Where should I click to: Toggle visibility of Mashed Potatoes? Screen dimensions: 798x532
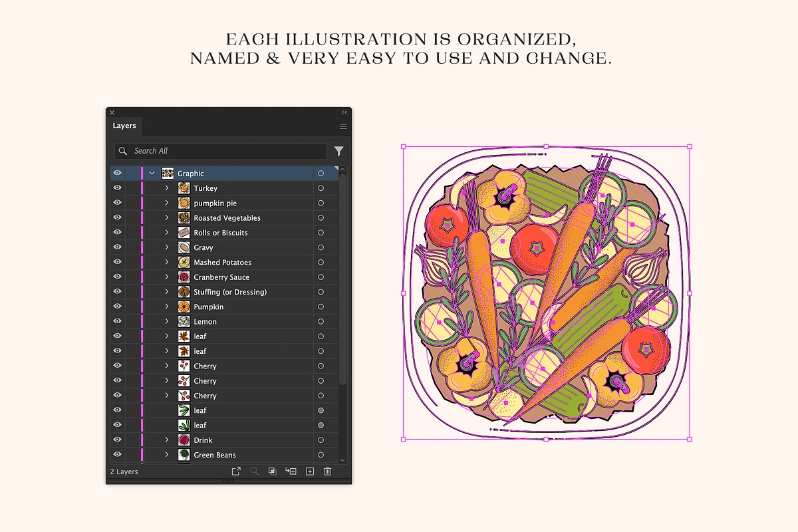coord(118,262)
